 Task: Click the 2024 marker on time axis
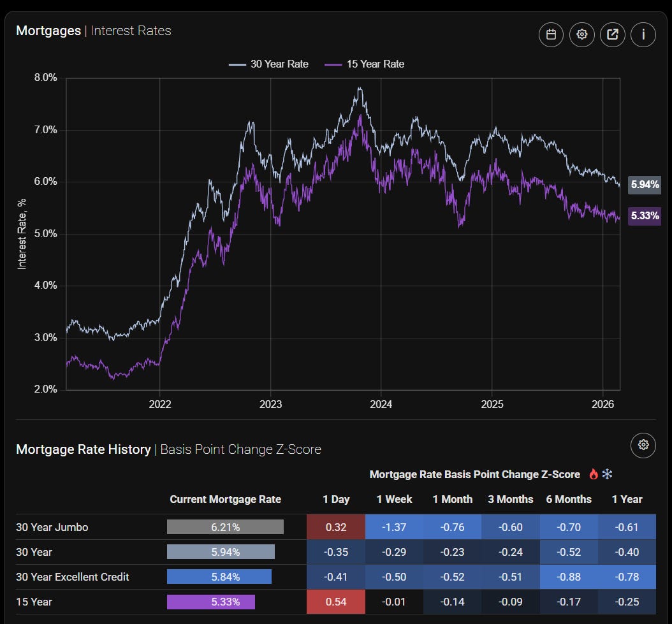coord(381,404)
